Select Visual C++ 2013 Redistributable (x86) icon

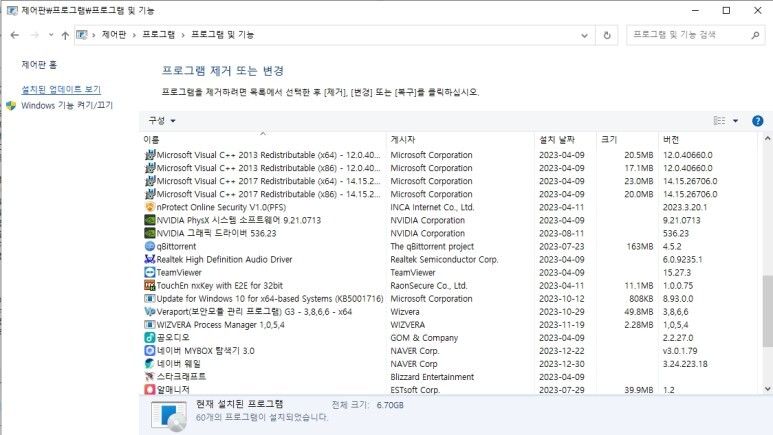pos(150,168)
